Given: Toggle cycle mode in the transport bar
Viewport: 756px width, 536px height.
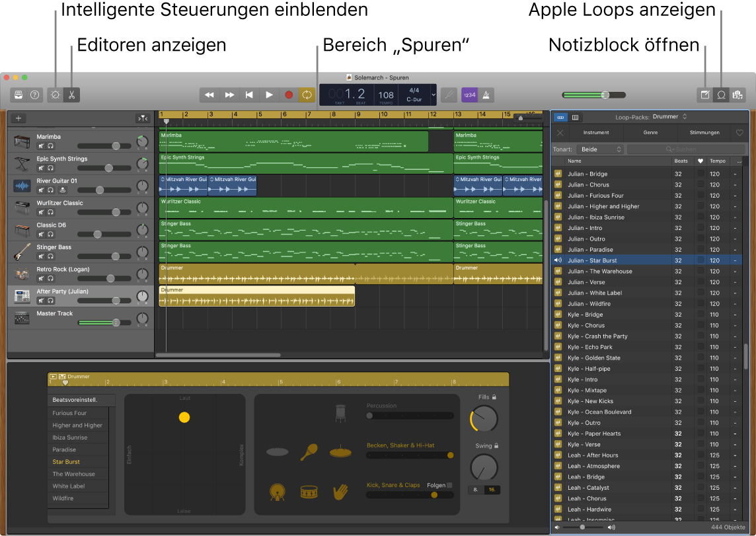Looking at the screenshot, I should [307, 95].
